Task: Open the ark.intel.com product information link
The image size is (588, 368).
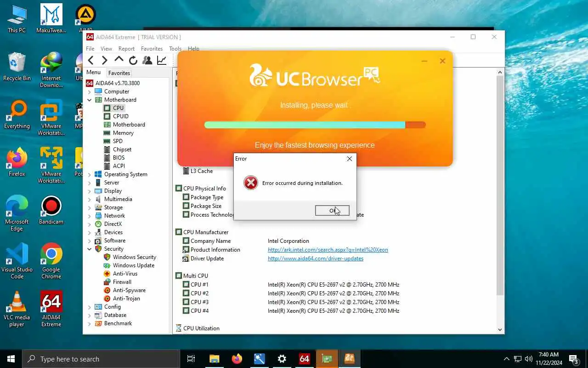Action: click(328, 250)
